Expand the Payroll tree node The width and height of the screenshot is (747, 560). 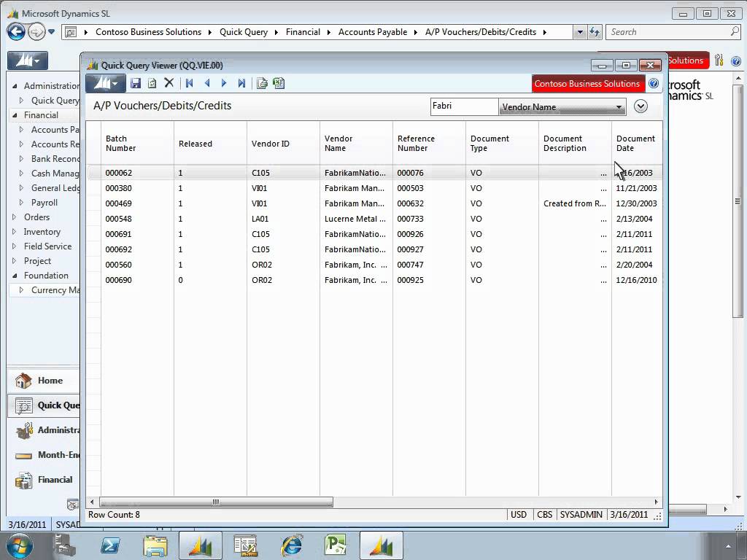pos(21,203)
